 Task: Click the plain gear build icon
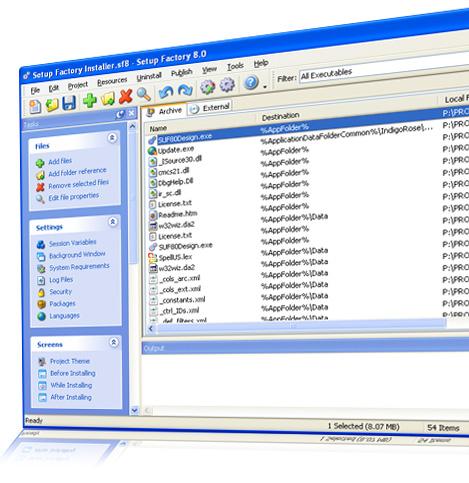point(227,85)
